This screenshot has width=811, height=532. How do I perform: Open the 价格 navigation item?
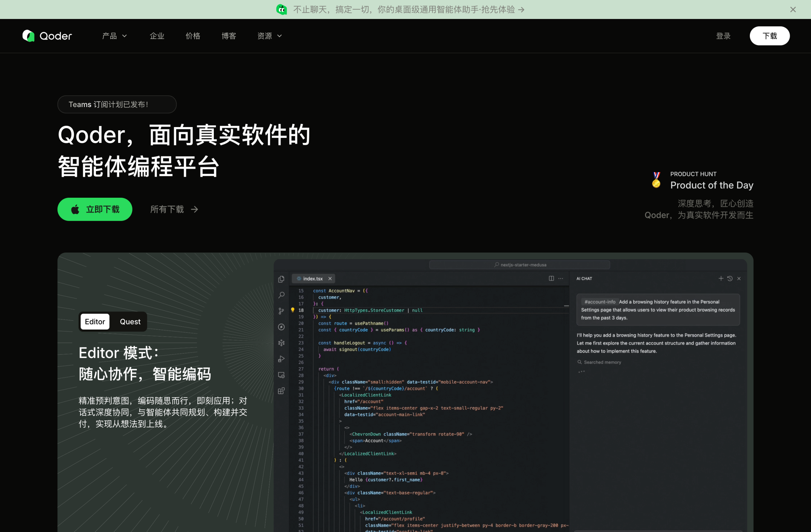(x=193, y=36)
